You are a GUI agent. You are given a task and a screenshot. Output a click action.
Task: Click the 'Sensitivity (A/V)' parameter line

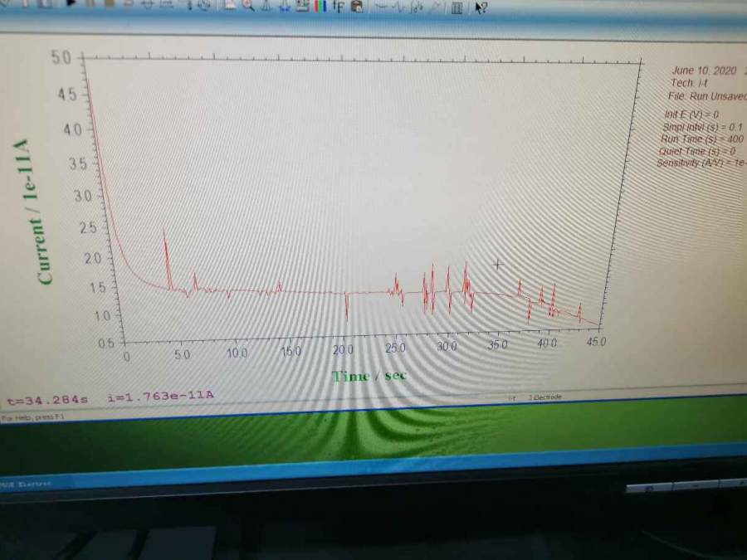point(701,163)
